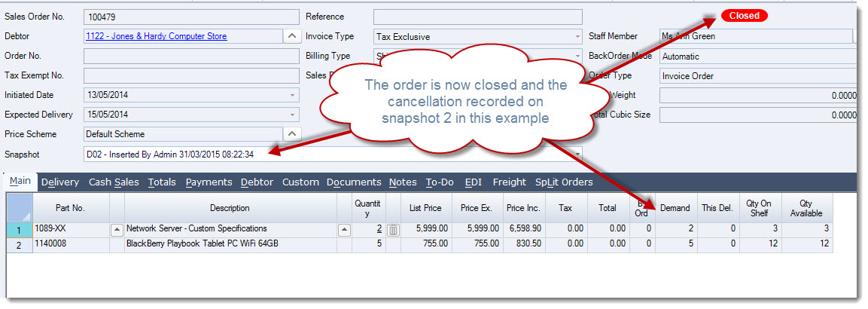Click part number cell 1140008

71,244
